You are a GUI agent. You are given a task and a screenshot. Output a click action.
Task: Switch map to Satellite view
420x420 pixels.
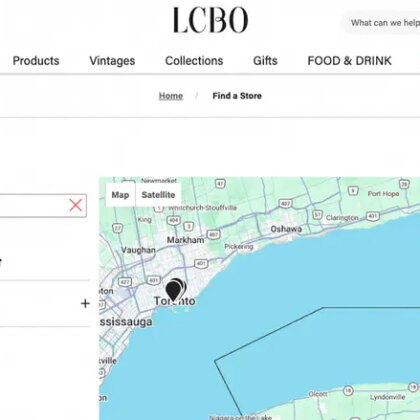(158, 195)
